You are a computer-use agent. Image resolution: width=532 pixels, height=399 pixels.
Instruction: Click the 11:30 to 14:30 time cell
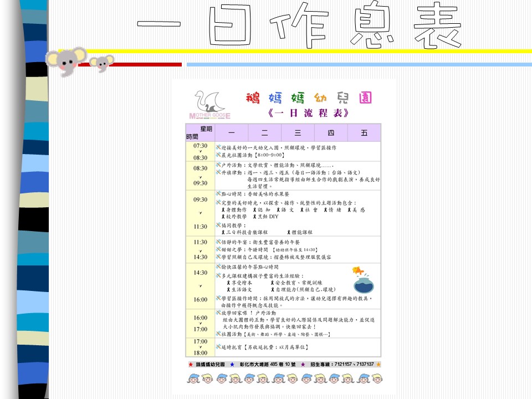(x=200, y=249)
